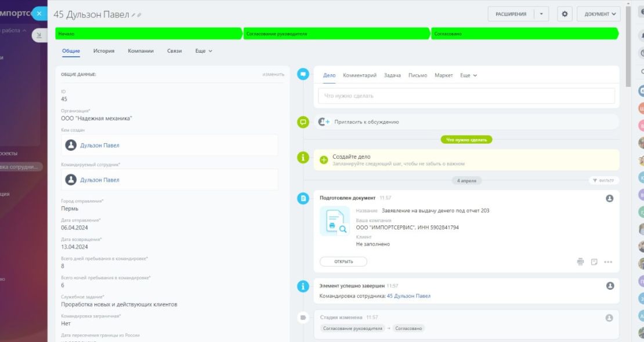Expand the РАСШИРЕНИЯ dropdown arrow
644x342 pixels.
coord(541,14)
